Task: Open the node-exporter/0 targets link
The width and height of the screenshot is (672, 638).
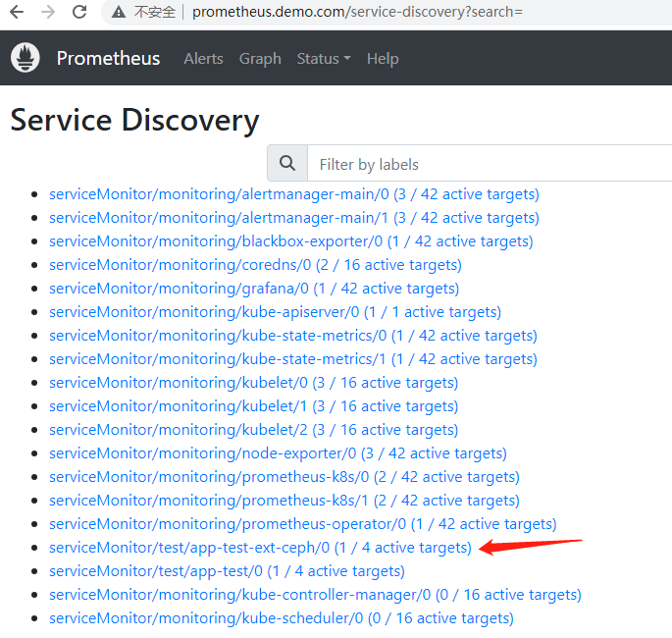Action: tap(278, 453)
